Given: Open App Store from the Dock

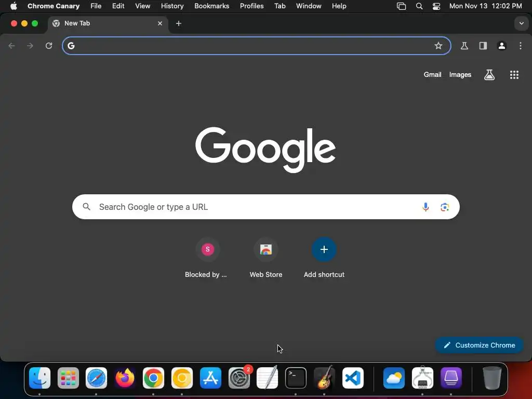Looking at the screenshot, I should coord(210,378).
